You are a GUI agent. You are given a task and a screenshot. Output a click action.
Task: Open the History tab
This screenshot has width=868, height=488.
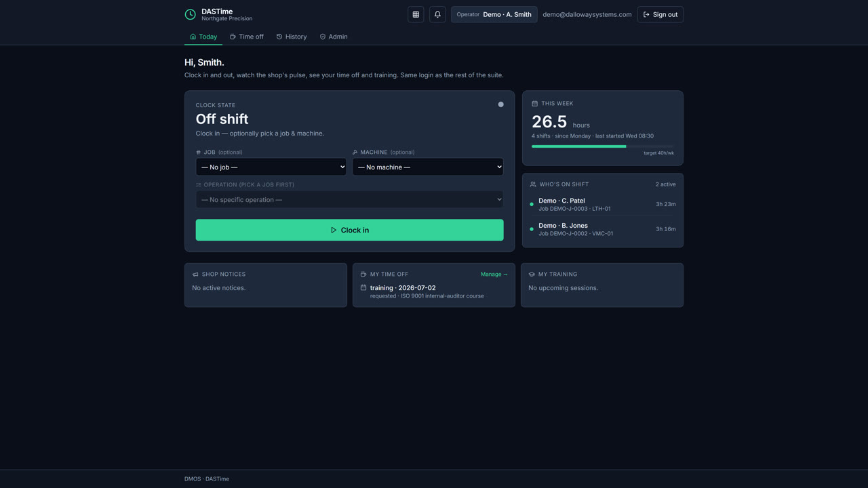292,37
